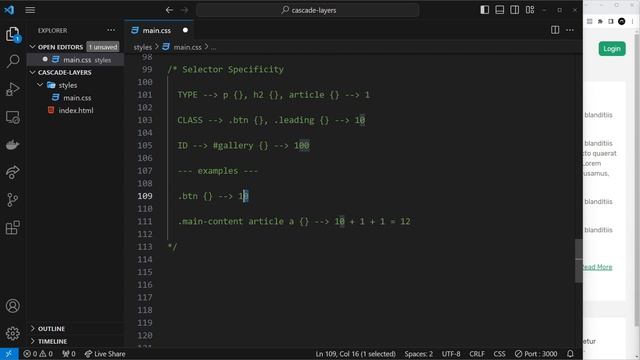The width and height of the screenshot is (640, 360).
Task: Open the Accounts menu icon
Action: pos(13,306)
